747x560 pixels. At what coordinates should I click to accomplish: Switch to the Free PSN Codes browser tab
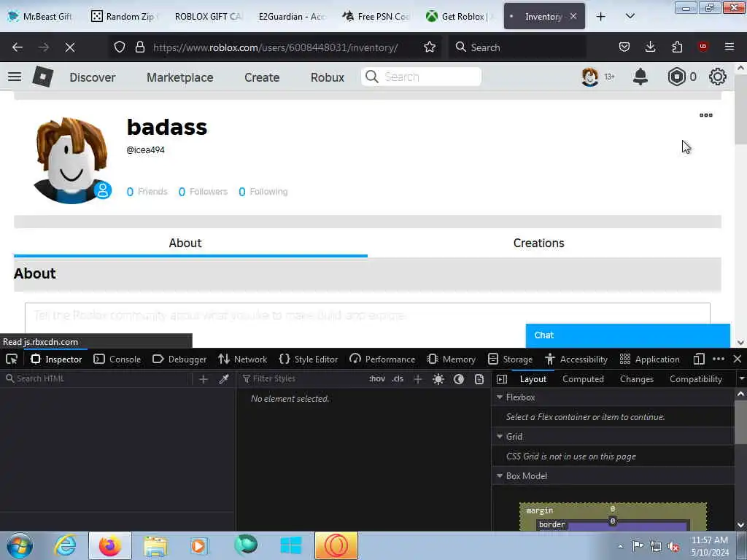pos(376,16)
